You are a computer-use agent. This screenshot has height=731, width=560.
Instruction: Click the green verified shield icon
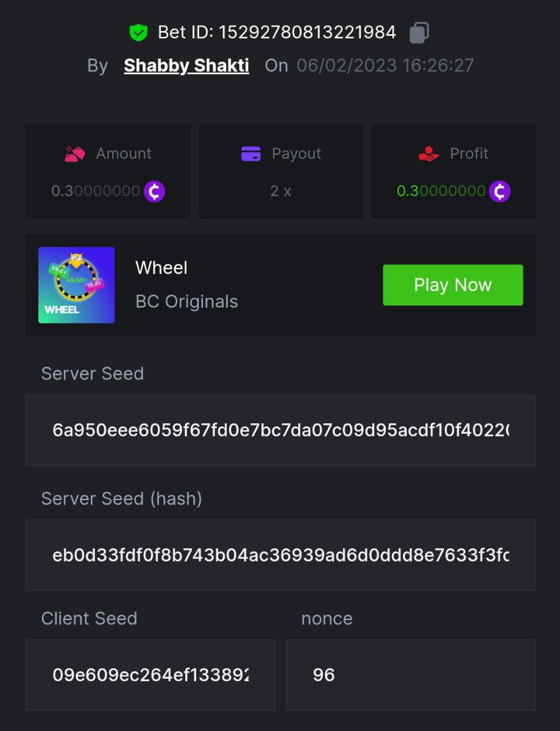point(139,32)
